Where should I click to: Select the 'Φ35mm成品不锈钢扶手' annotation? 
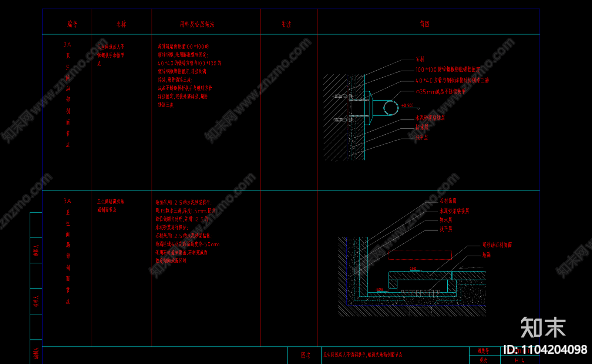coord(440,91)
